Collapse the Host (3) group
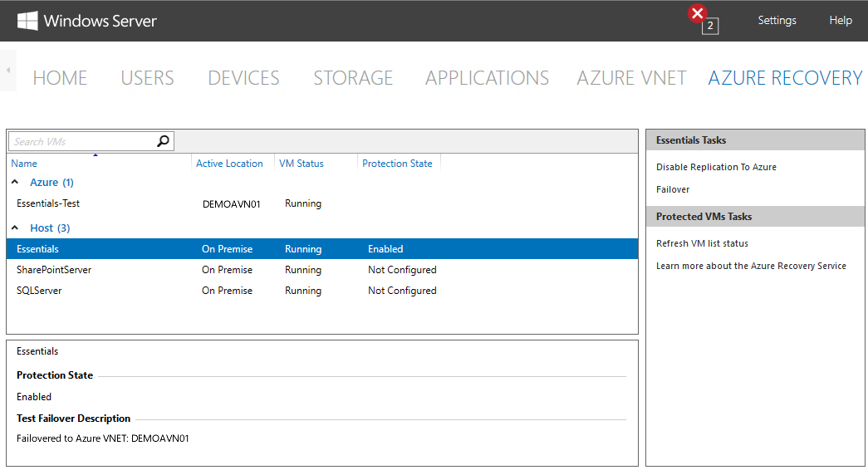The height and width of the screenshot is (470, 868). 15,228
